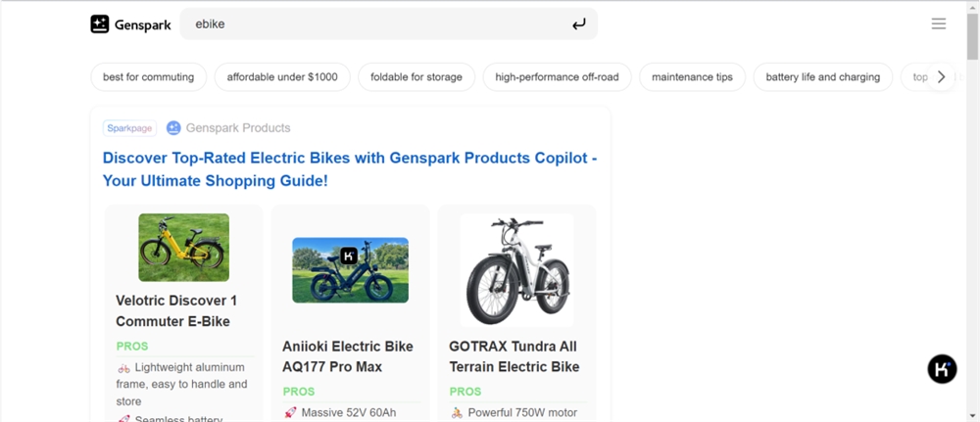The image size is (980, 422).
Task: Click the play badge on Aniioki bike image
Action: pyautogui.click(x=350, y=256)
